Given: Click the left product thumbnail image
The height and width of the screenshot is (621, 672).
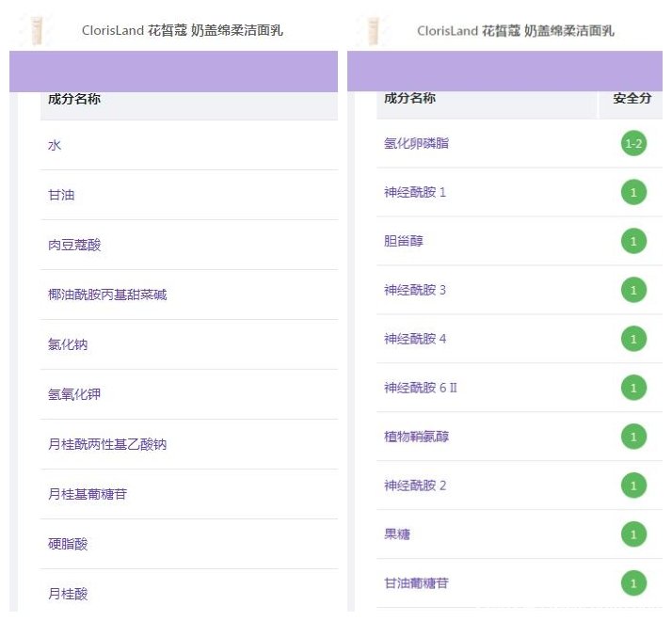Looking at the screenshot, I should pyautogui.click(x=40, y=30).
